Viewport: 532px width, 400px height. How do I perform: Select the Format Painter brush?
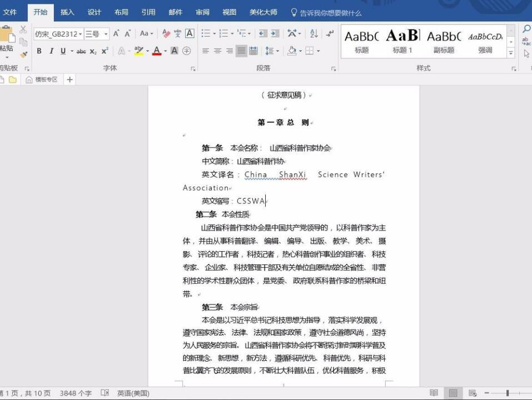click(x=23, y=54)
